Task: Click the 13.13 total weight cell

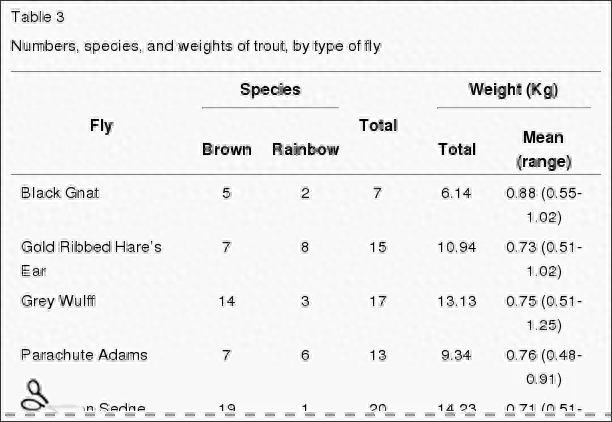Action: pyautogui.click(x=456, y=301)
